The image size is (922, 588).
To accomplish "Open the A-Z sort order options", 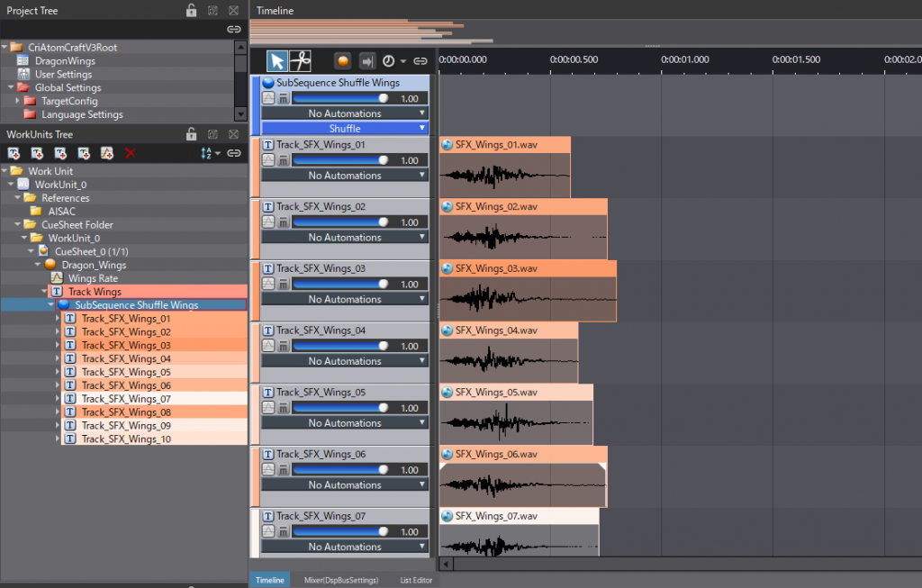I will [x=210, y=153].
